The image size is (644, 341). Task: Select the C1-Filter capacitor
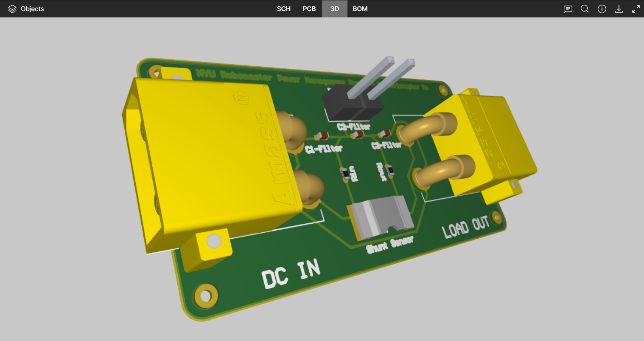[321, 135]
